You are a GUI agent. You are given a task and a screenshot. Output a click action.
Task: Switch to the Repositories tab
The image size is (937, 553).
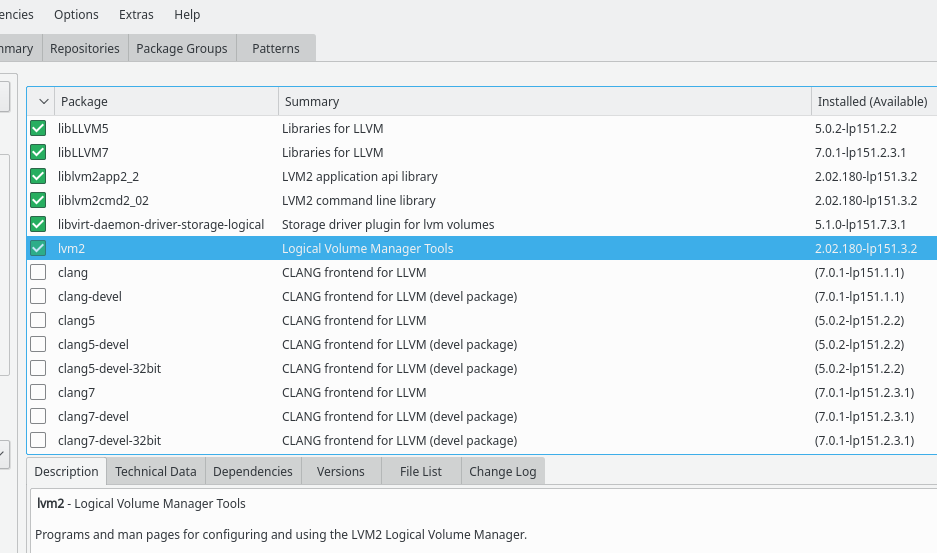[85, 48]
